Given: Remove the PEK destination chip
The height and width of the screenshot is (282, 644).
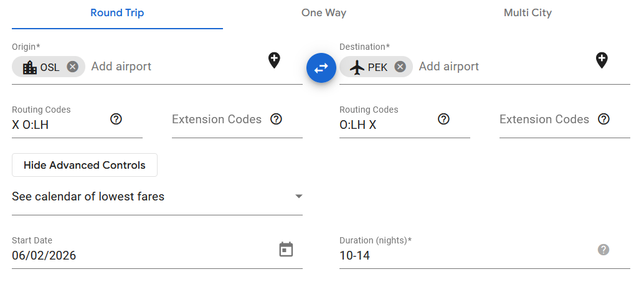Looking at the screenshot, I should pos(400,67).
